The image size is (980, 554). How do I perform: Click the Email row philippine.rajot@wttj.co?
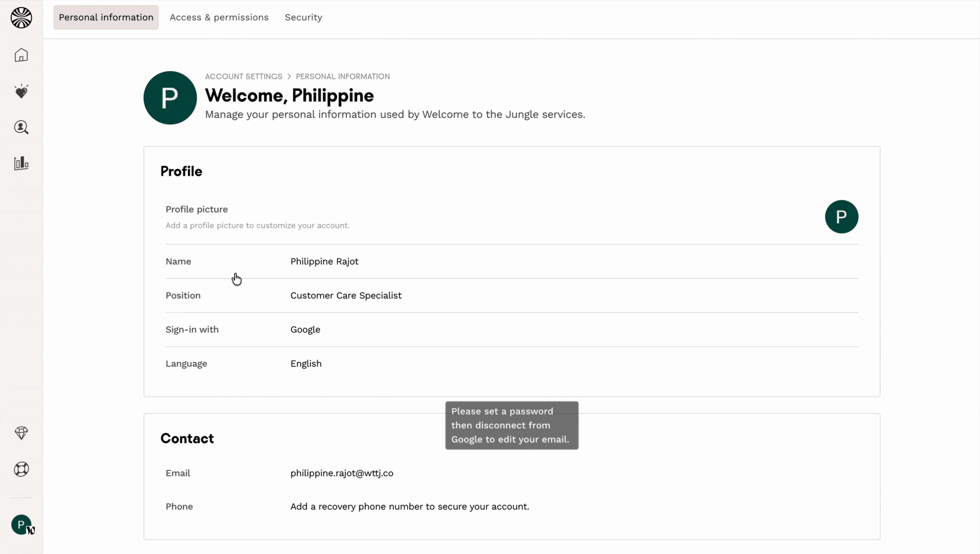[x=342, y=473]
